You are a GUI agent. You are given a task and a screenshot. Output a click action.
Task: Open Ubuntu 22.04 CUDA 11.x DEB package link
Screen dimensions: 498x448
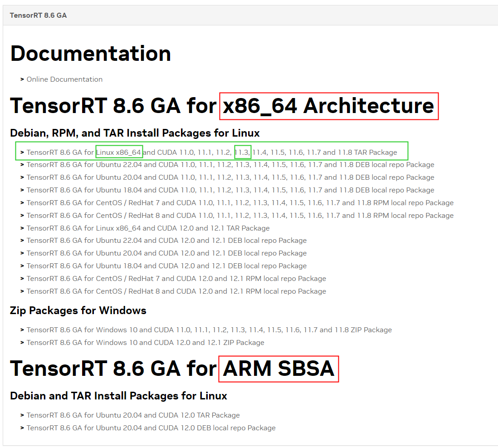tap(230, 165)
